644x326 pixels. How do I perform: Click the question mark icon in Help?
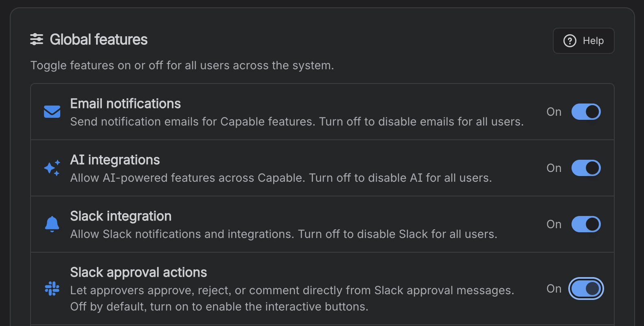570,41
